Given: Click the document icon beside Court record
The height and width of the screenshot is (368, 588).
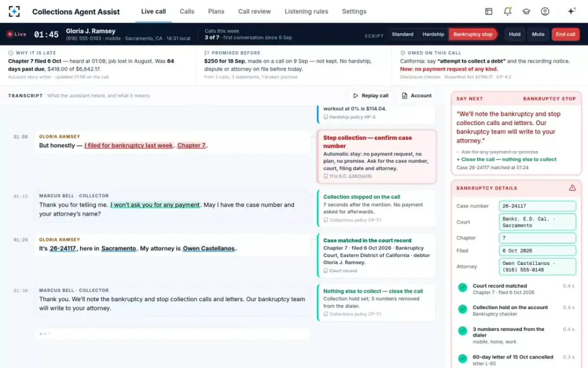Looking at the screenshot, I should tap(326, 270).
